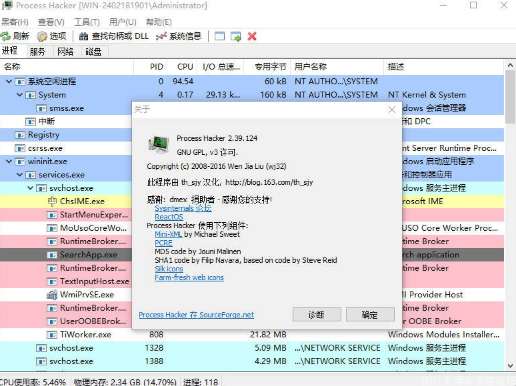
Task: Open Options (选项) from the toolbar
Action: click(52, 36)
